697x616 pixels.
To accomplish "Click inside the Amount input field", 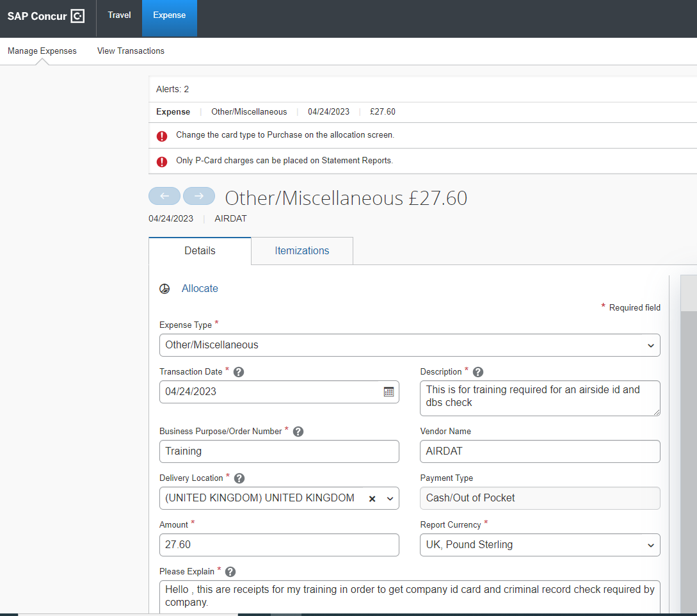I will (279, 545).
